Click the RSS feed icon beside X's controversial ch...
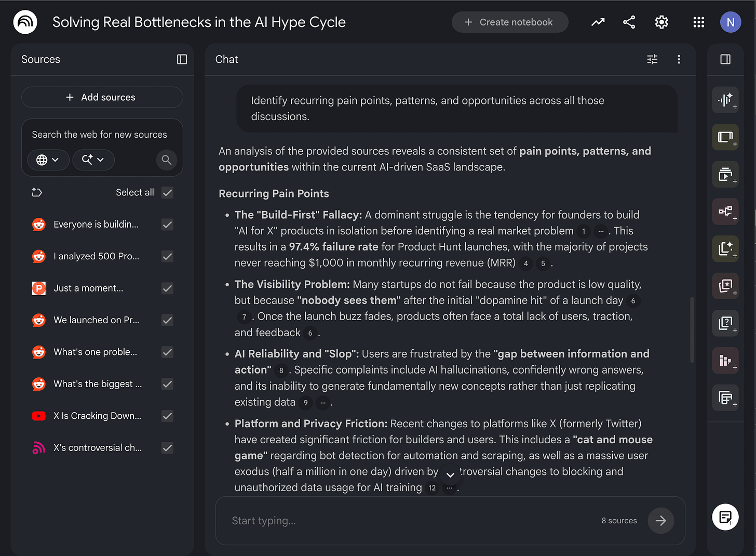Screen dimensions: 756x556 click(39, 447)
